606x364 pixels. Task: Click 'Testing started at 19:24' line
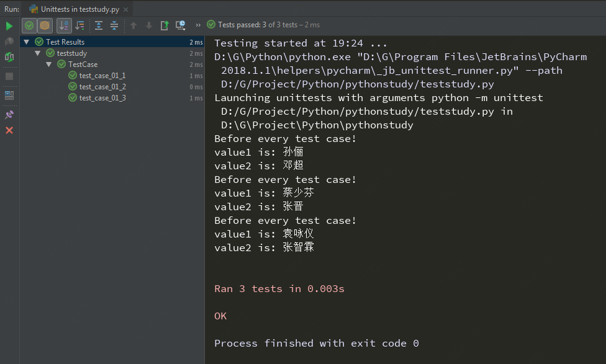pyautogui.click(x=301, y=43)
